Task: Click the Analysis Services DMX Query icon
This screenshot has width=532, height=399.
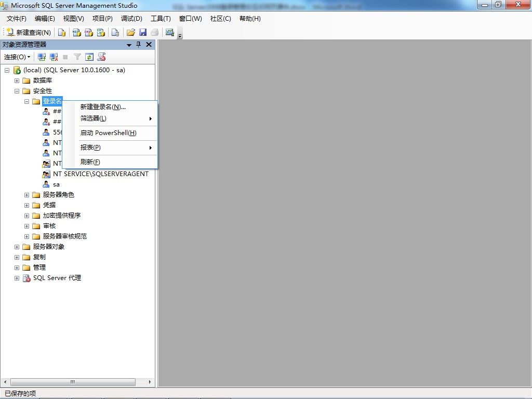Action: 89,32
